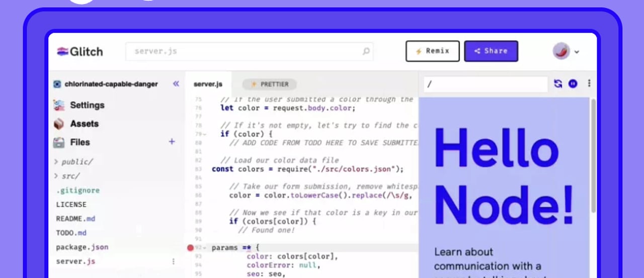
Task: Click the magnifier search icon
Action: (366, 51)
